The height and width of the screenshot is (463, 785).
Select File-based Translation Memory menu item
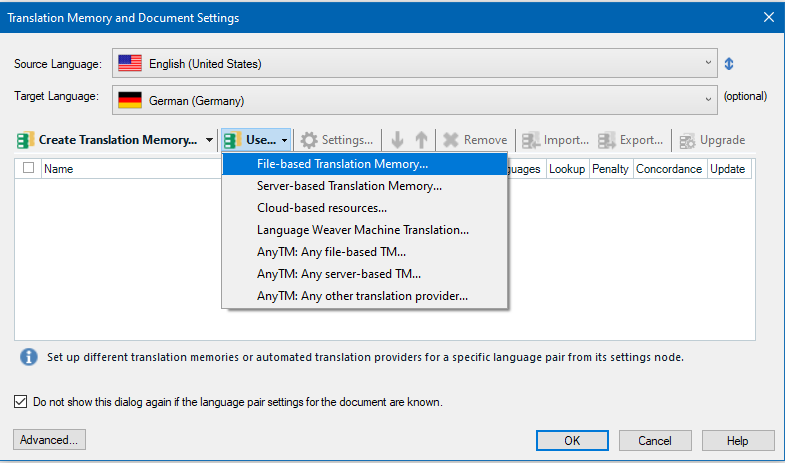click(364, 164)
